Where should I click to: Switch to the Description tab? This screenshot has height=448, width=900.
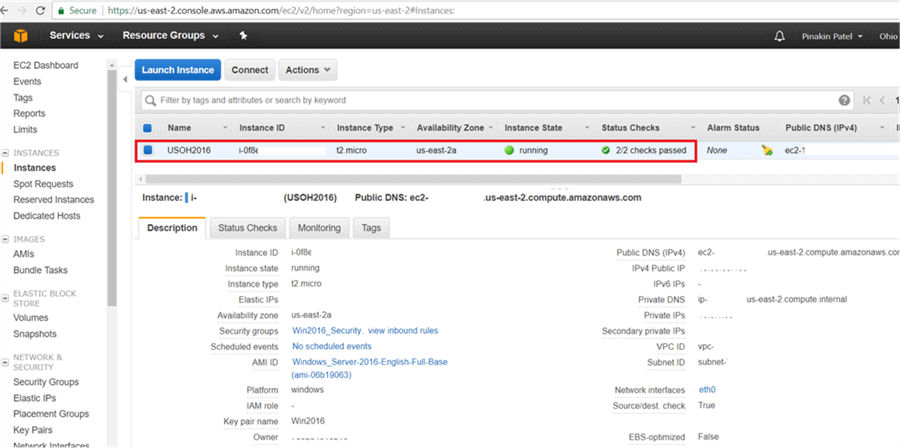coord(172,228)
